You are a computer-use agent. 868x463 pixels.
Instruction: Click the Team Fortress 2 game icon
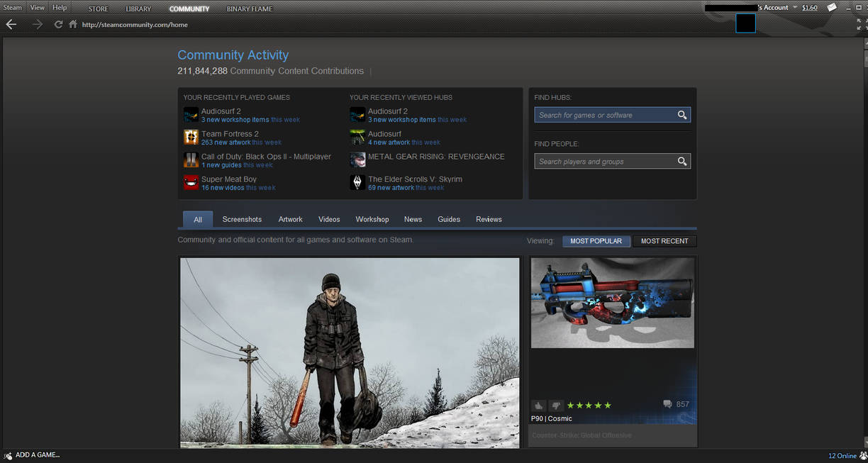190,138
